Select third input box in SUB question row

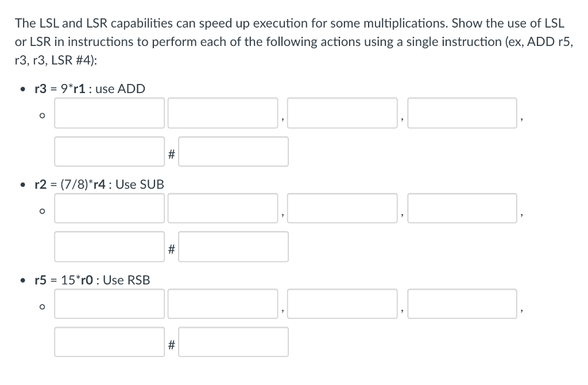tap(342, 208)
